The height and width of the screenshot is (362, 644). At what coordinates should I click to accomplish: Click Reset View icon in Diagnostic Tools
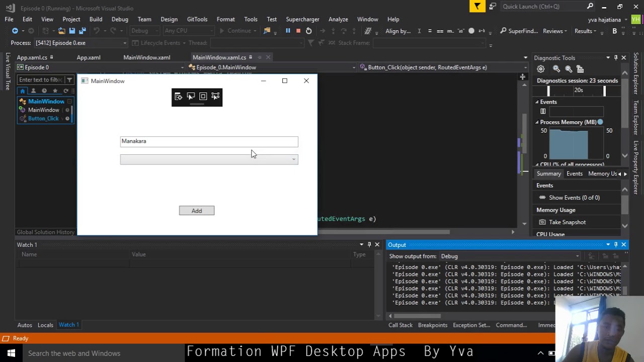pyautogui.click(x=580, y=69)
